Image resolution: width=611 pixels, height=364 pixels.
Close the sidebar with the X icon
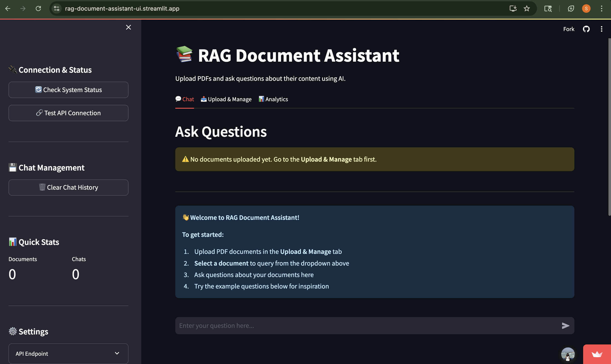pos(128,27)
